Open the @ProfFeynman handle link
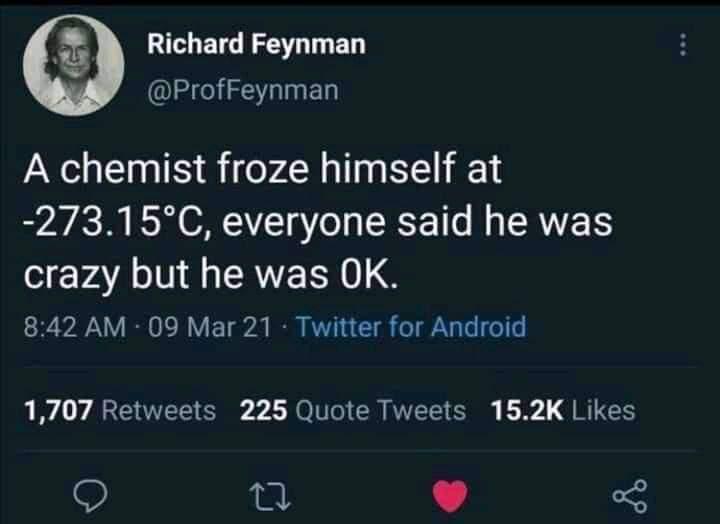The image size is (720, 524). 243,90
